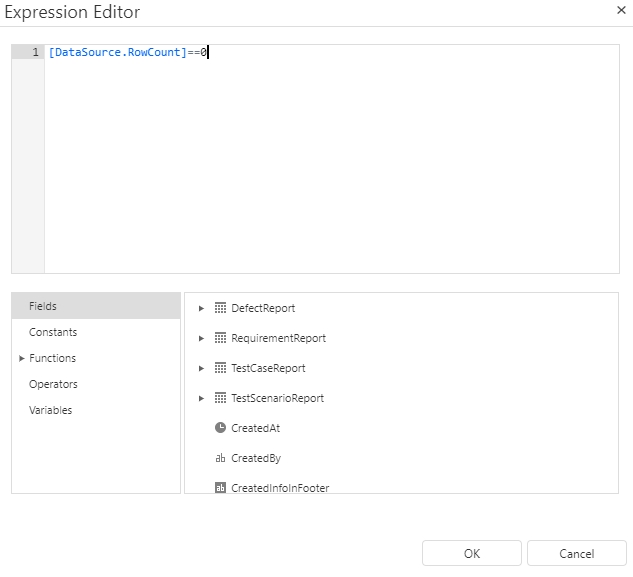Viewport: 633px width, 577px height.
Task: Click the DefectReport table icon
Action: point(221,308)
